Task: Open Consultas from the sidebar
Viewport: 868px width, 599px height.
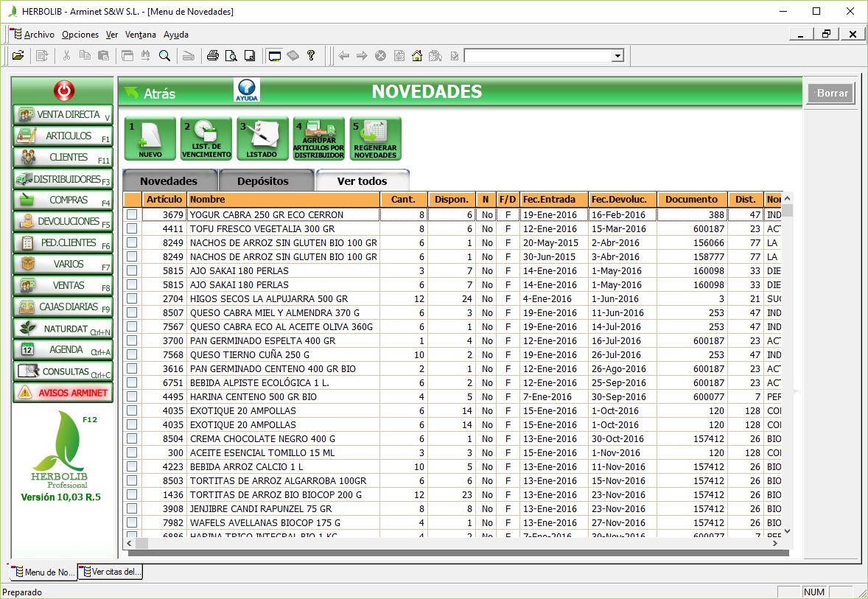Action: click(63, 371)
